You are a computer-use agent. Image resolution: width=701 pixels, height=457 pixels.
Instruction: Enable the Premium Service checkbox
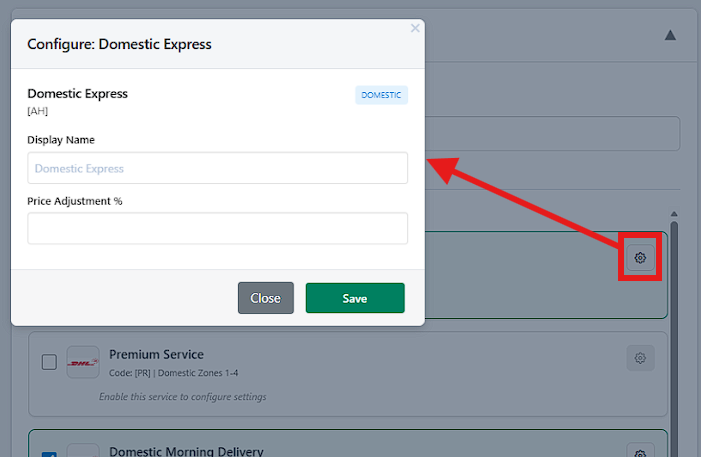49,362
